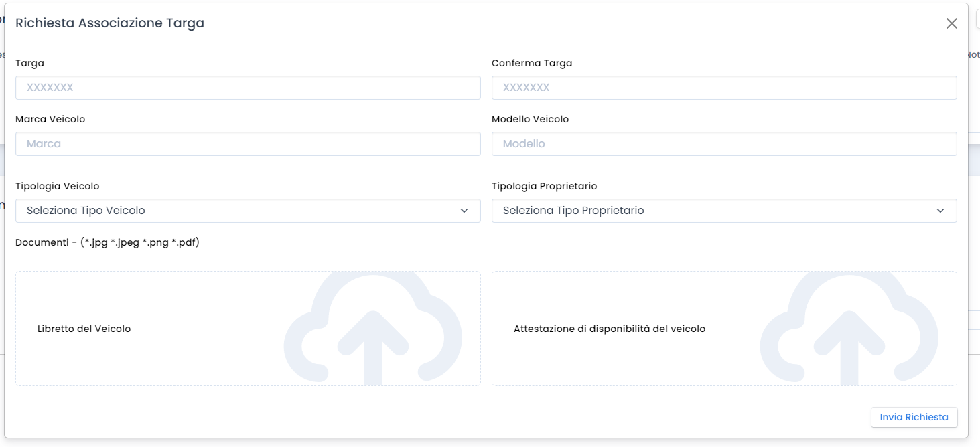
Task: Click the Tipologia Veicolo field label
Action: click(57, 185)
